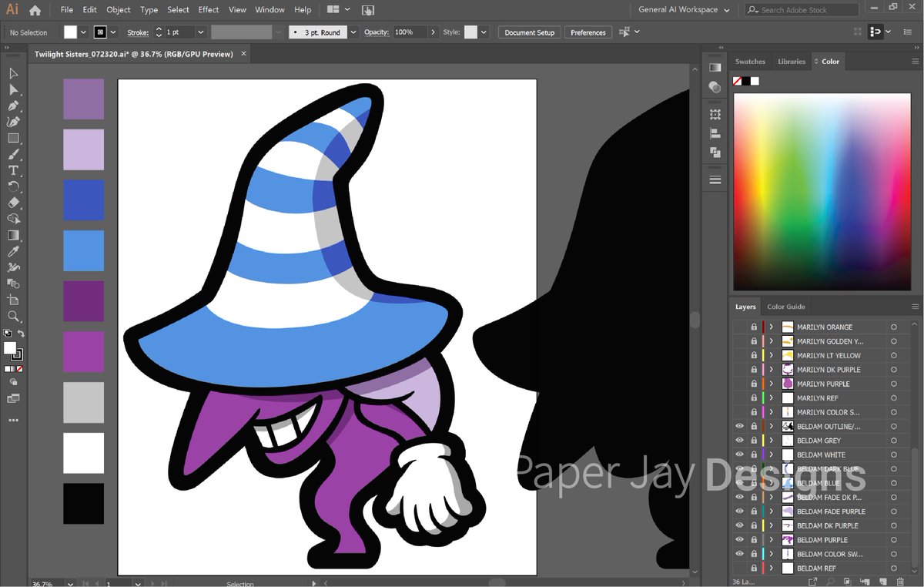Select the Rotate tool
This screenshot has height=587, width=924.
click(x=13, y=186)
